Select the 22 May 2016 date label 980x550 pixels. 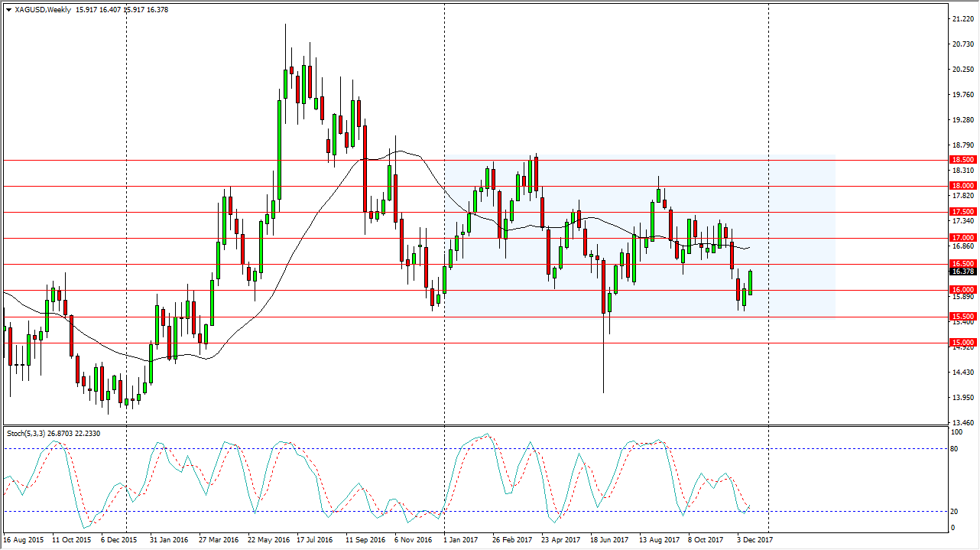[266, 540]
